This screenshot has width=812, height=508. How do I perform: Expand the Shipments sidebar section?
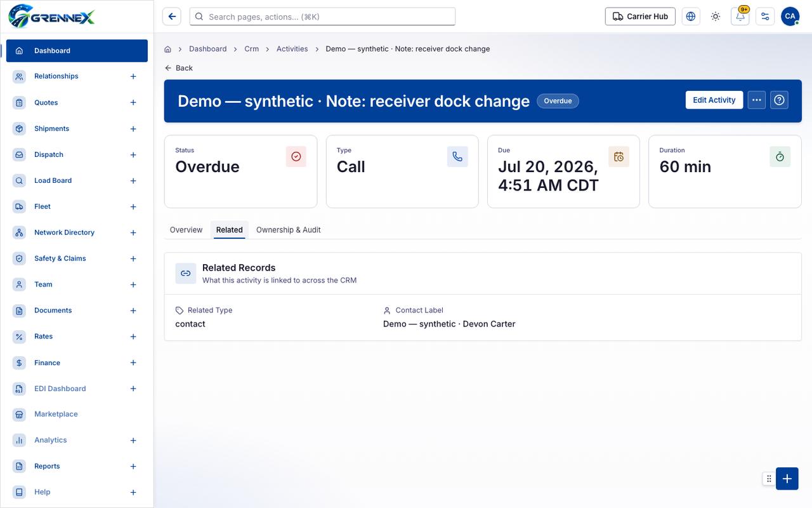coord(133,129)
